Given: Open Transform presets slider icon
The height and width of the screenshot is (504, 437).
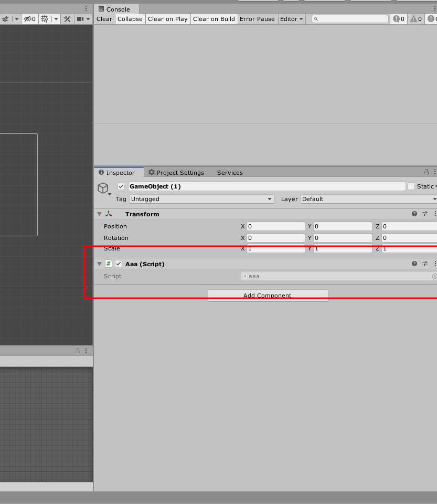Looking at the screenshot, I should pos(425,214).
